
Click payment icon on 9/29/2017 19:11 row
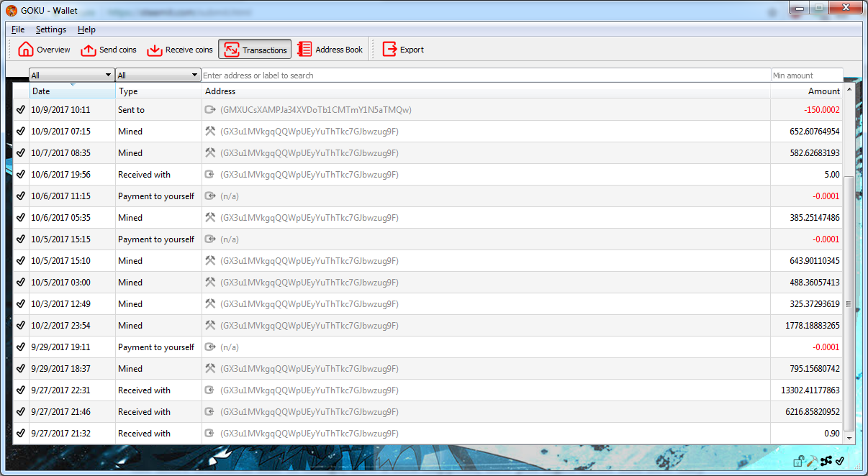pyautogui.click(x=210, y=347)
